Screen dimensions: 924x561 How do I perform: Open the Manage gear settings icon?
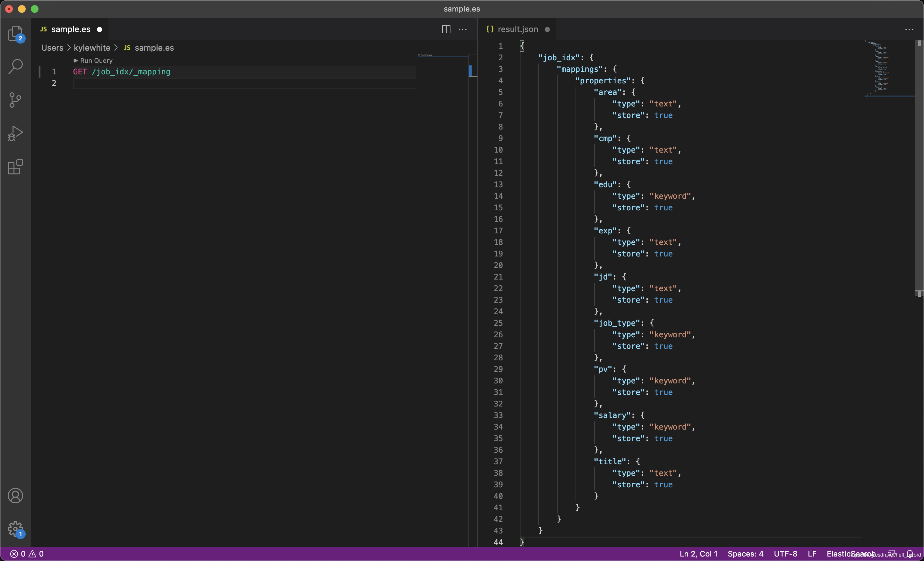15,529
